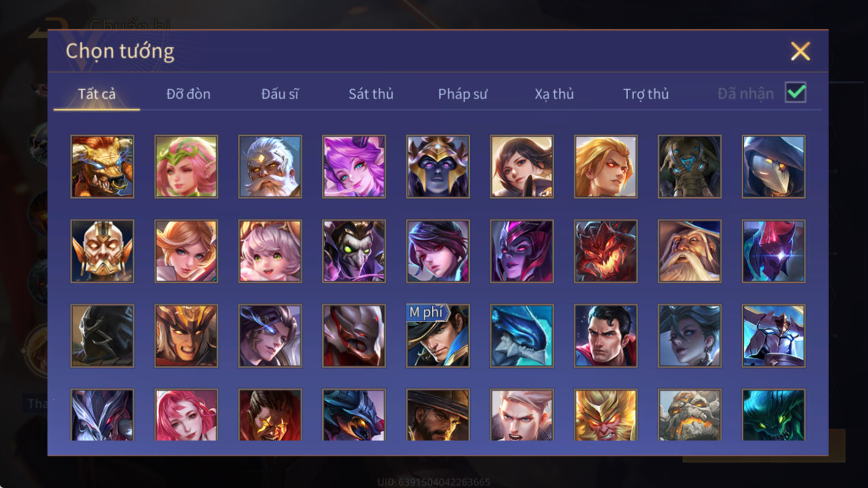The width and height of the screenshot is (868, 488).
Task: Choose the hero with the "M phí" label
Action: pos(438,336)
